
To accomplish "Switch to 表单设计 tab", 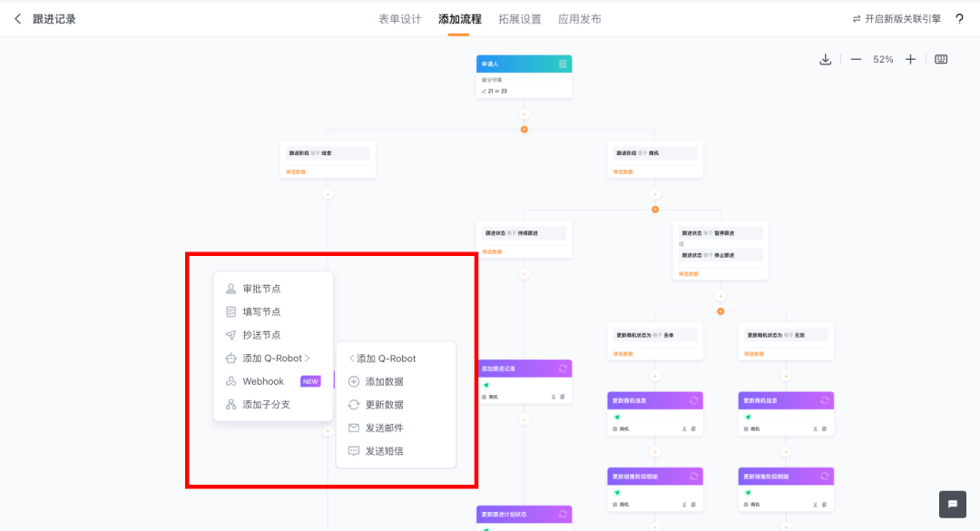I will click(399, 19).
